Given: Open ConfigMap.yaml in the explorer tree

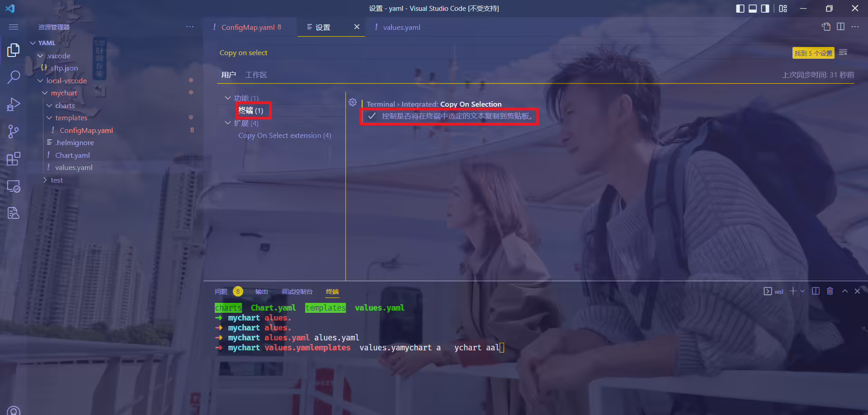Looking at the screenshot, I should point(86,130).
